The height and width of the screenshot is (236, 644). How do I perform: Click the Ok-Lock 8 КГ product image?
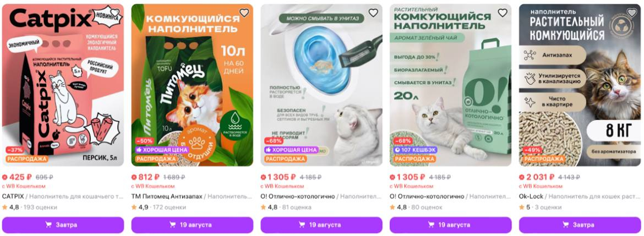[x=580, y=85]
